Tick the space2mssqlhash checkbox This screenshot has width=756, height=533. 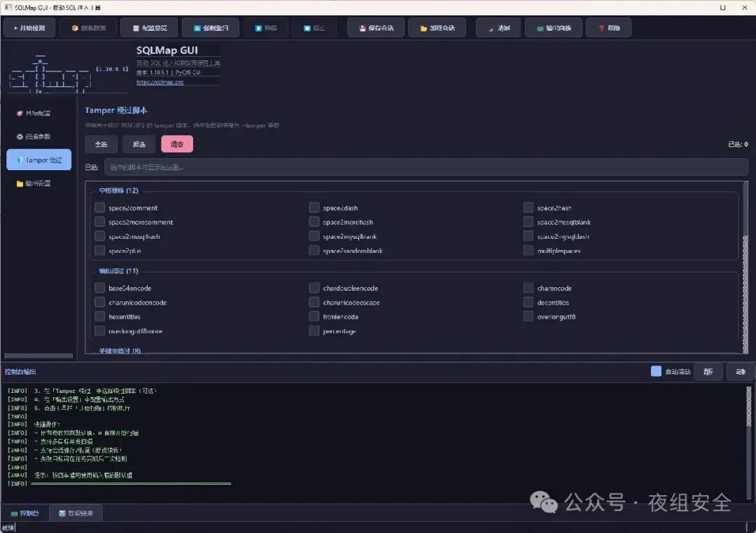[100, 236]
